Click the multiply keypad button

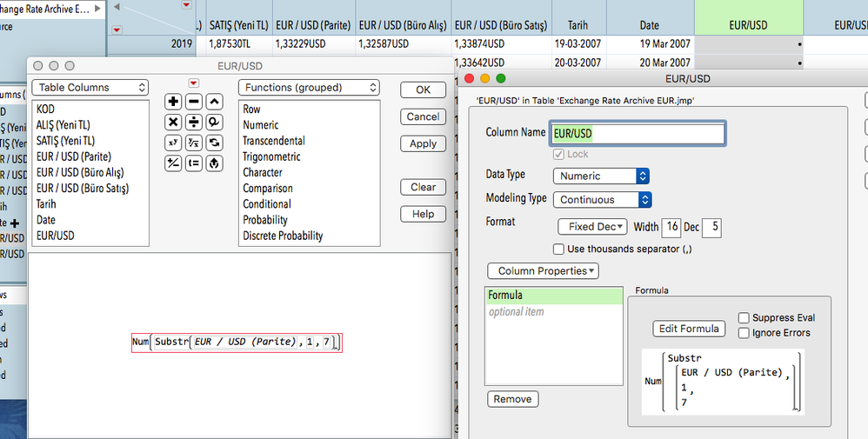click(173, 123)
